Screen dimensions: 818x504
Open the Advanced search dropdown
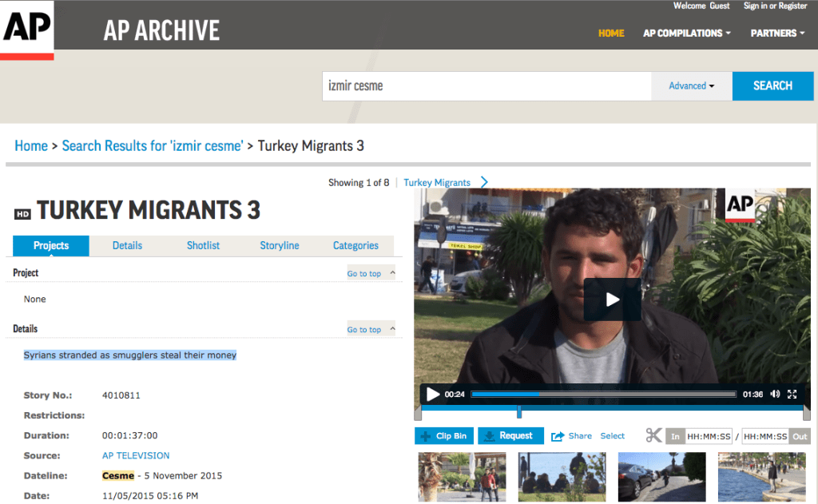point(690,85)
